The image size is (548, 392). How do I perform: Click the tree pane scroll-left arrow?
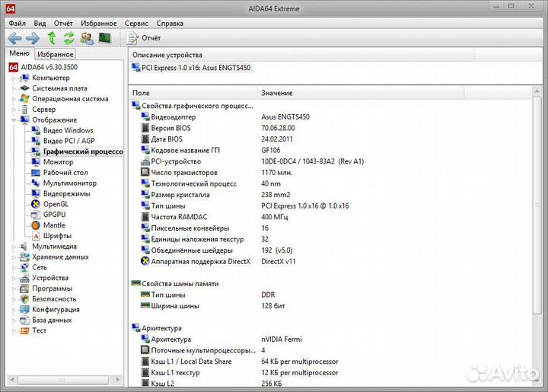tap(12, 379)
